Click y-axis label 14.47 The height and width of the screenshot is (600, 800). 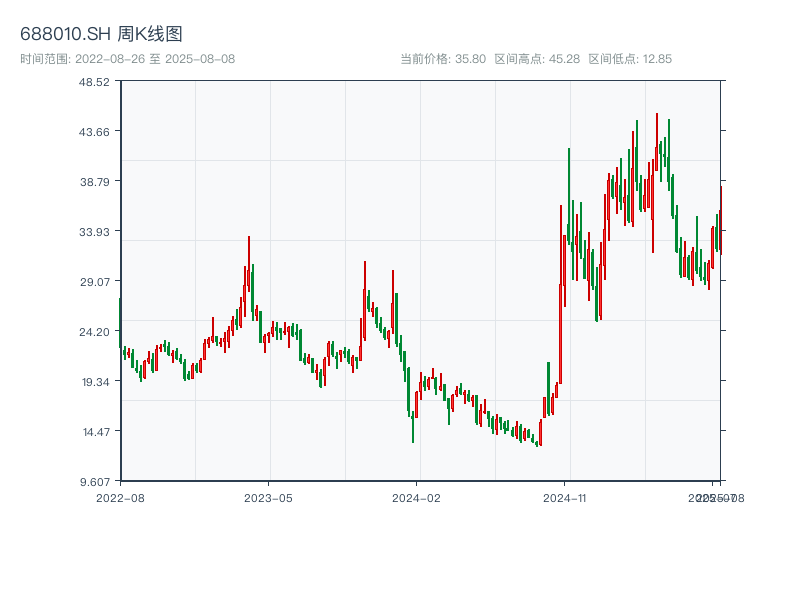pos(96,432)
